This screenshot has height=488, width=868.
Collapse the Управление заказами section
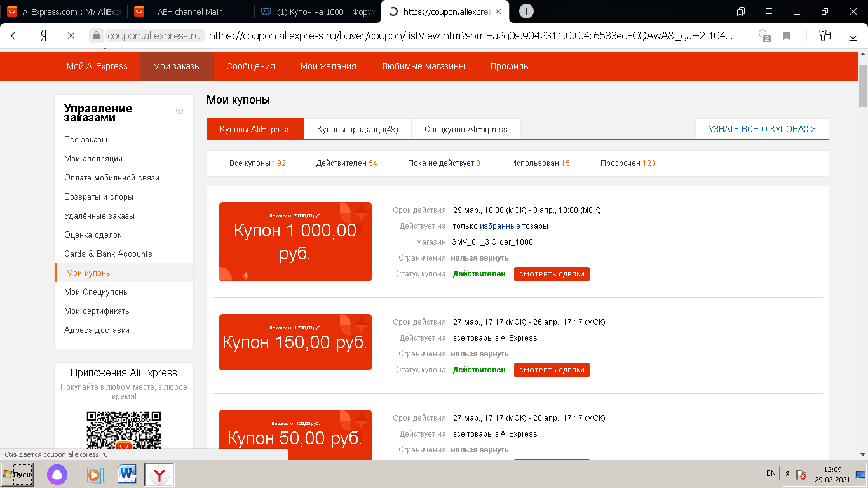[179, 110]
